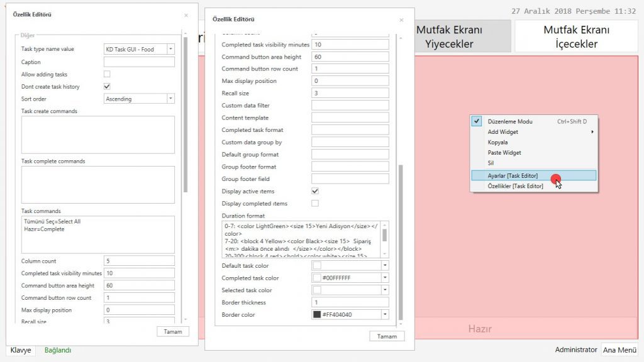Uncheck Dont create task history
Image resolution: width=644 pixels, height=362 pixels.
tap(107, 87)
